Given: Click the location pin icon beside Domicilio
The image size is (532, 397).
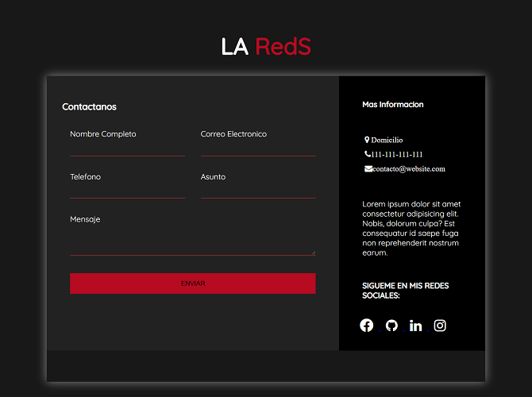Looking at the screenshot, I should 367,140.
